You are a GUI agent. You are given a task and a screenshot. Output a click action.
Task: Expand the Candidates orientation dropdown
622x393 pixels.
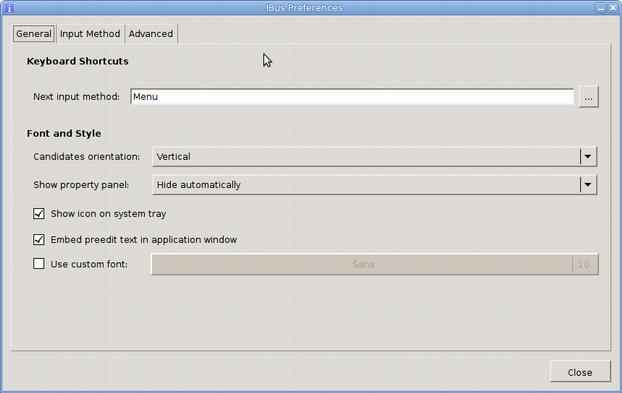click(x=374, y=157)
